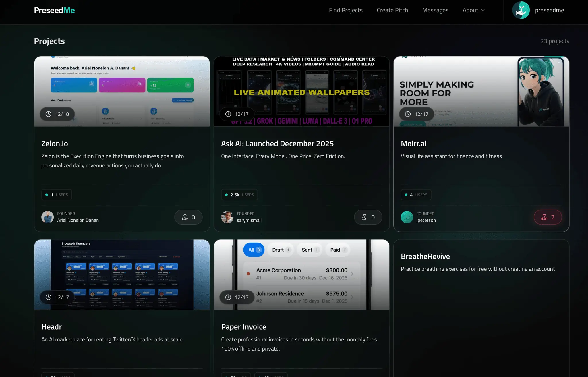
Task: Open the Ask AI wallpapers thumbnail
Action: pyautogui.click(x=301, y=91)
